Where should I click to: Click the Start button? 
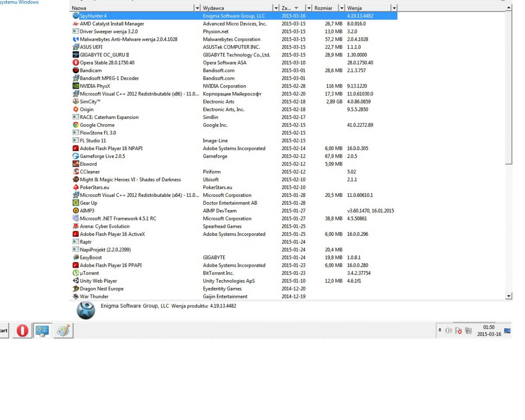pyautogui.click(x=4, y=331)
